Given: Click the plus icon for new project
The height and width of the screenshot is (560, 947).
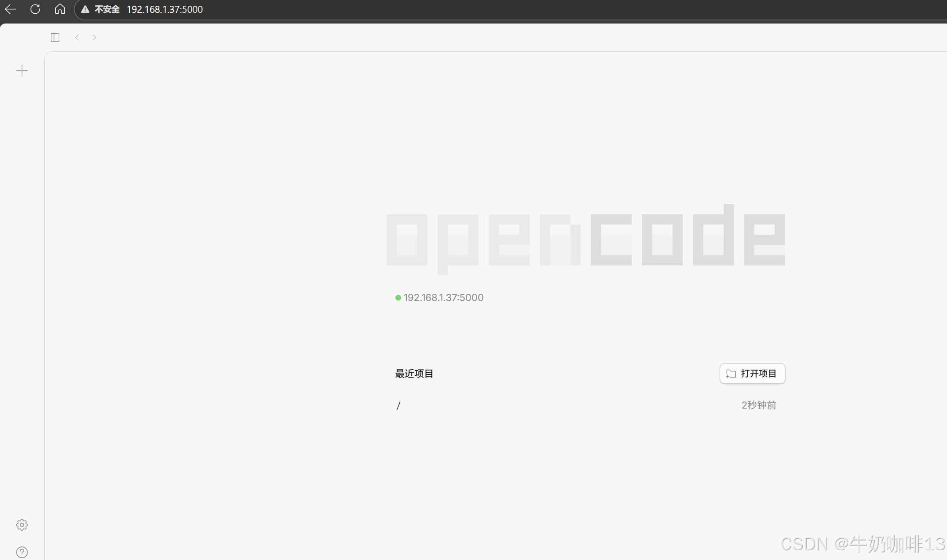Looking at the screenshot, I should (22, 71).
